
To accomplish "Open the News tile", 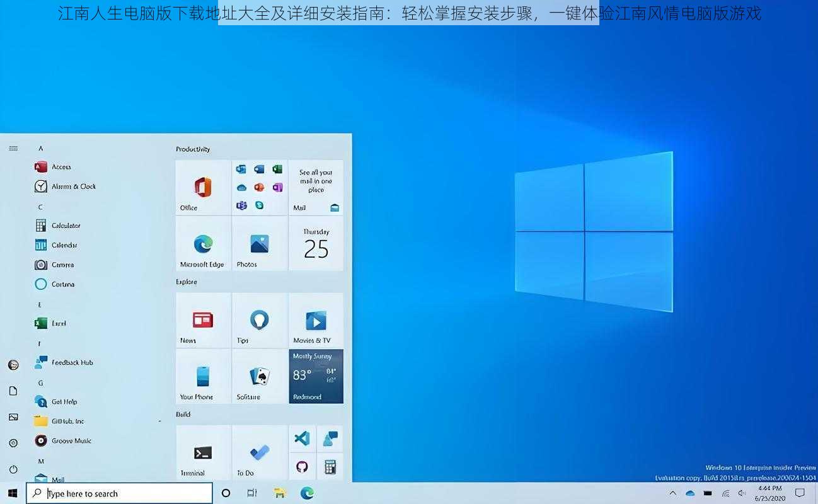I will point(203,320).
